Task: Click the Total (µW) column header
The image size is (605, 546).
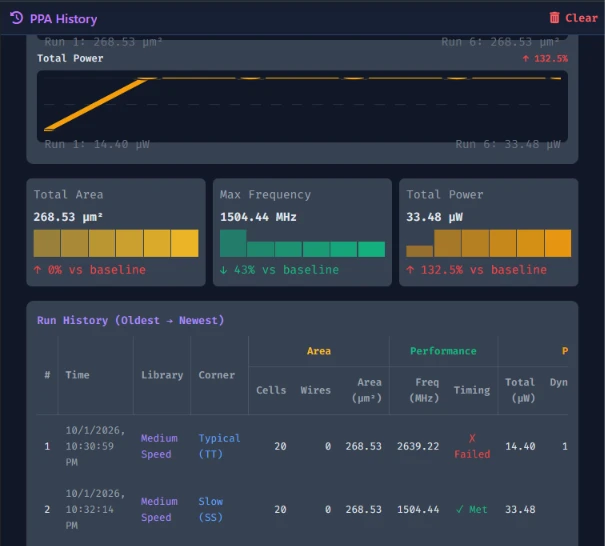Action: pos(520,390)
